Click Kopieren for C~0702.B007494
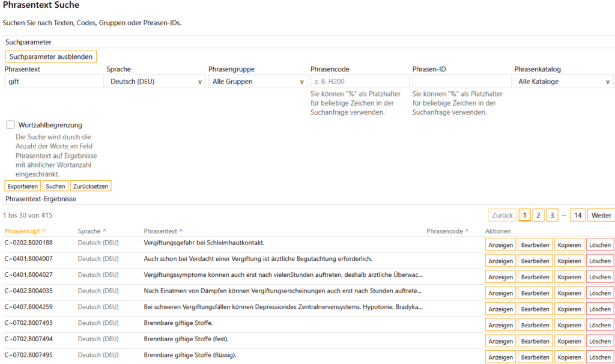The width and height of the screenshot is (615, 364). pyautogui.click(x=569, y=341)
